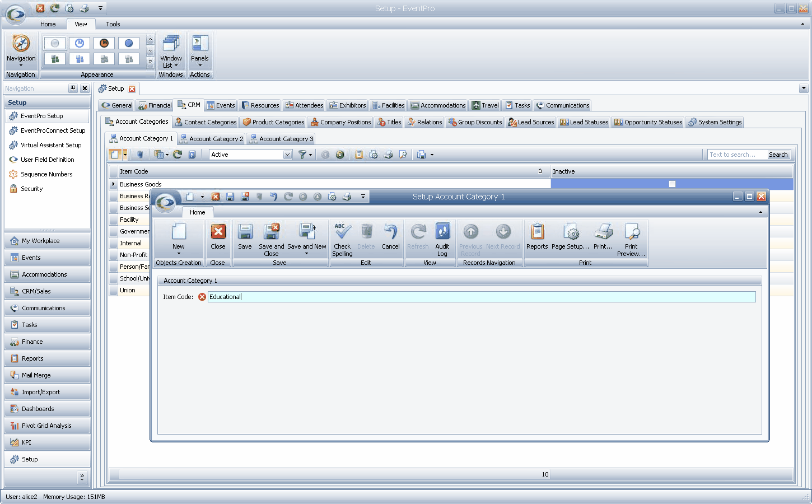Click filter funnel icon in grid toolbar
Viewport: 812px width, 504px height.
302,155
